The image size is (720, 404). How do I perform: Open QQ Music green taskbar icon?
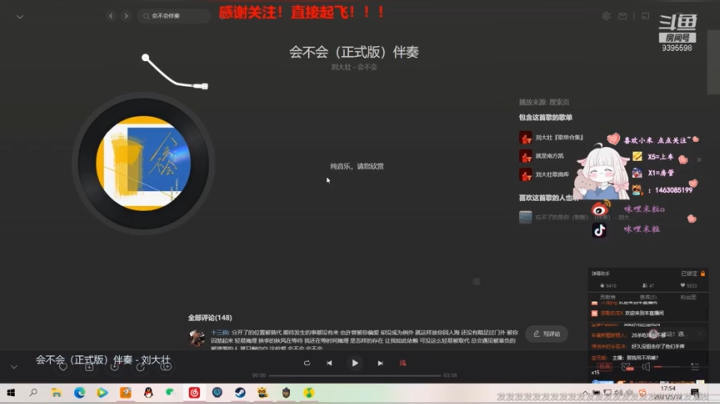coord(309,393)
